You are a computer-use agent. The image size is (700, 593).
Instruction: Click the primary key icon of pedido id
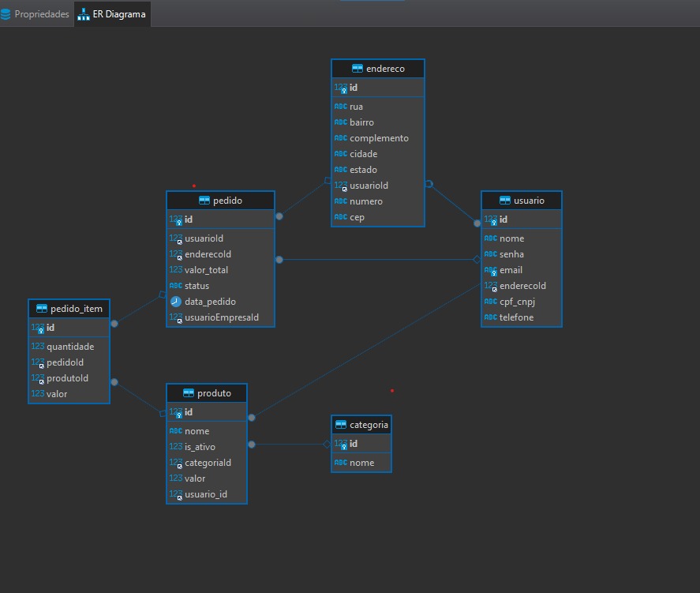point(176,220)
